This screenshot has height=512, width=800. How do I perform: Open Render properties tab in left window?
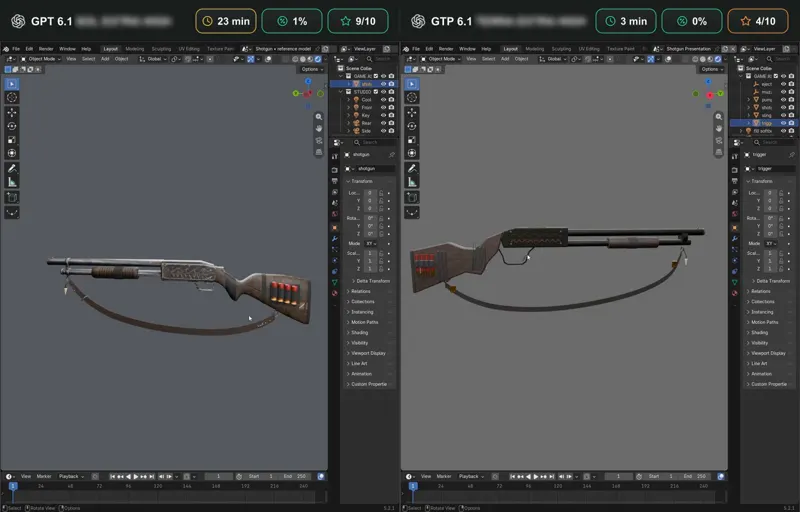335,170
